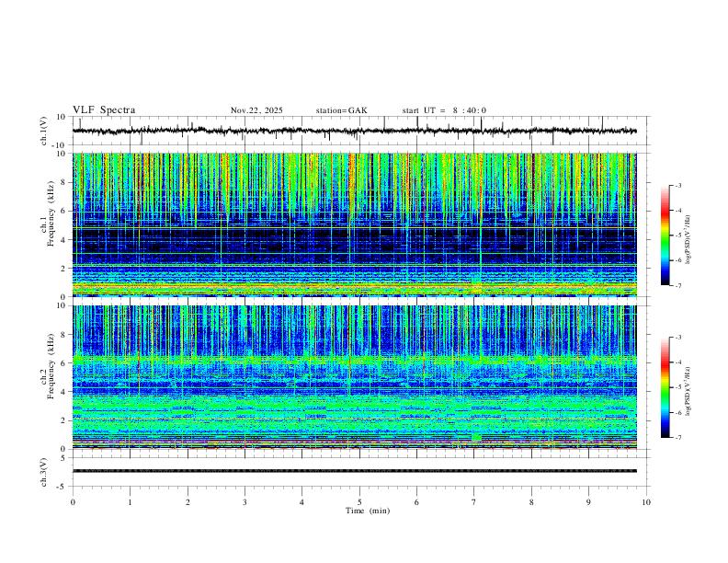Click the flat ch.3 voltage trace
This screenshot has width=728, height=563.
coord(355,471)
